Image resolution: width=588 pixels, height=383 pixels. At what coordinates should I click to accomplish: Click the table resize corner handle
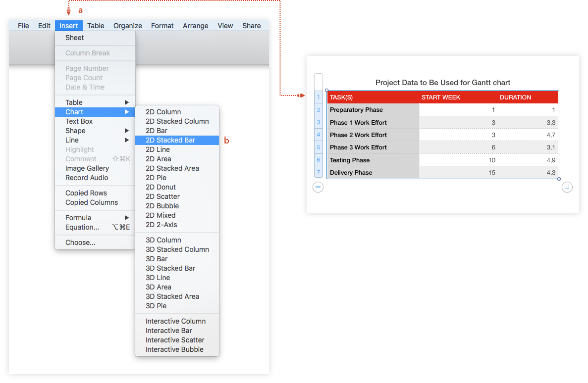tap(567, 187)
